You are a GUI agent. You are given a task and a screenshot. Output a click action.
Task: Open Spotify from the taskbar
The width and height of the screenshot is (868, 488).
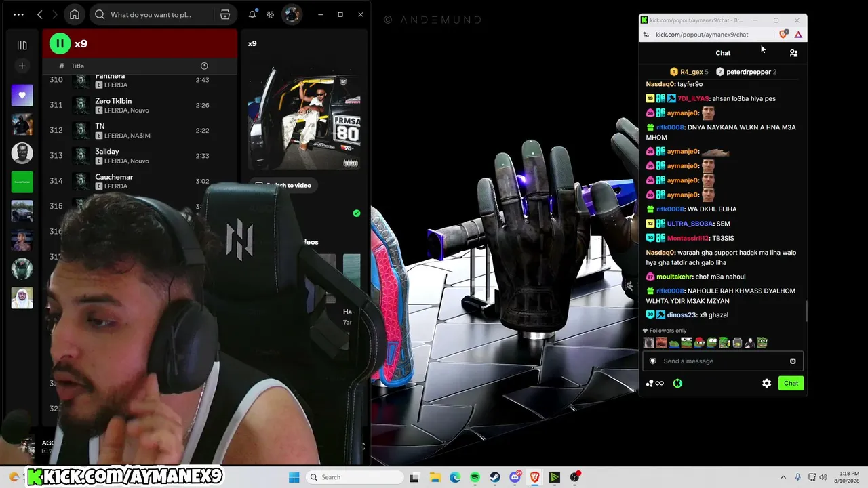pyautogui.click(x=475, y=477)
